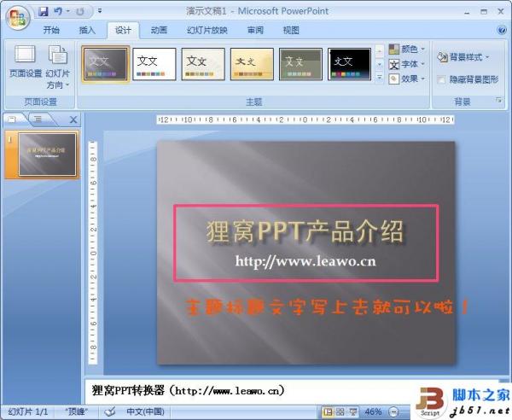
Task: Apply the black background theme thumbnail
Action: [x=349, y=64]
